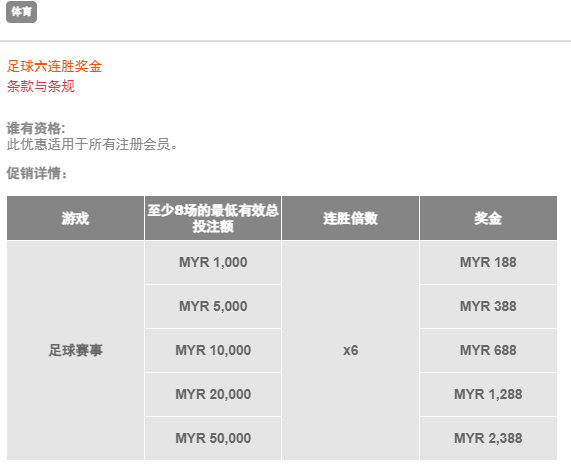Select the MYR 5,000 bet amount cell
This screenshot has height=469, width=571.
coord(213,307)
